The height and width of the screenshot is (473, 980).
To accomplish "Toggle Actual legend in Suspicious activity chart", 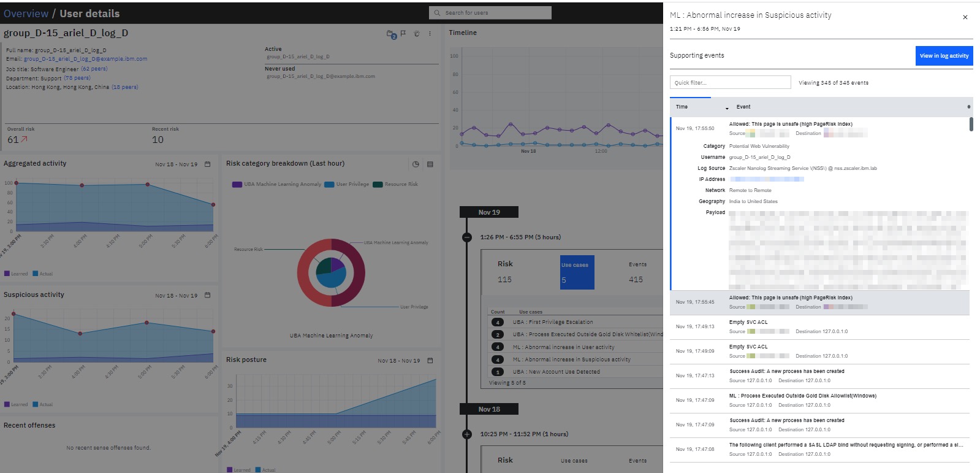I will click(x=43, y=404).
